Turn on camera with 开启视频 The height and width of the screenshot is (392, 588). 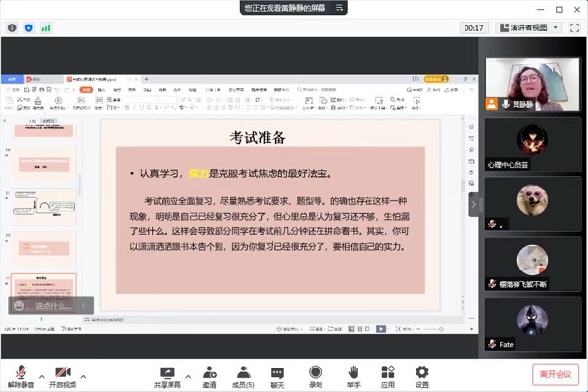pos(64,372)
